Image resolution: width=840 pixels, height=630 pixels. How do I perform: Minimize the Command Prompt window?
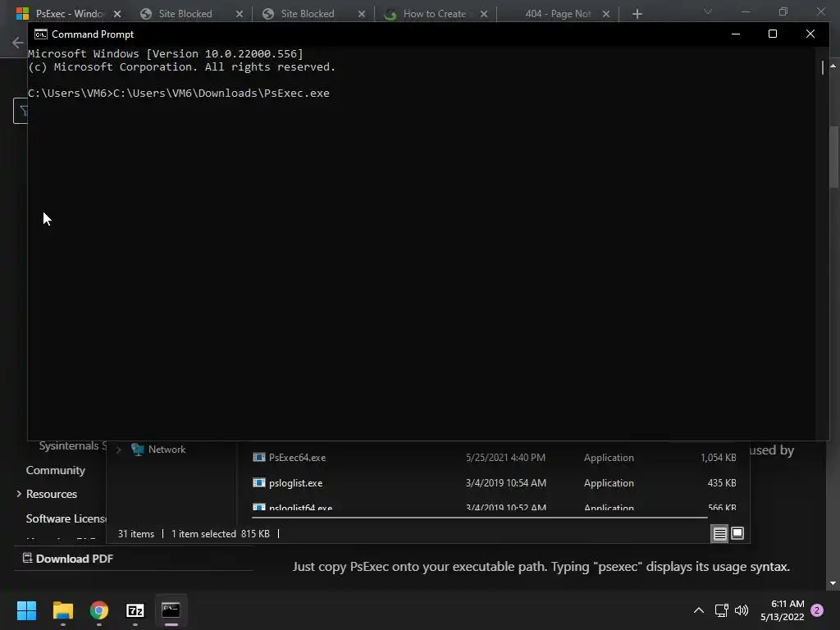pos(736,34)
